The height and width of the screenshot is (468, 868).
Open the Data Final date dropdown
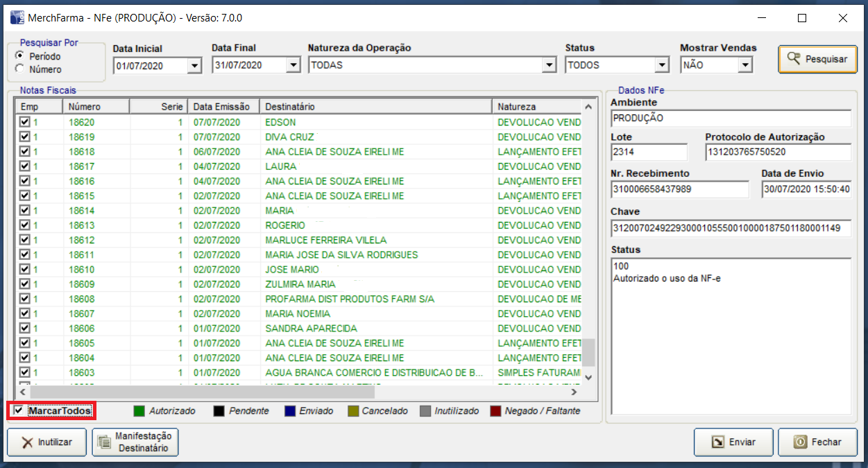pos(293,66)
